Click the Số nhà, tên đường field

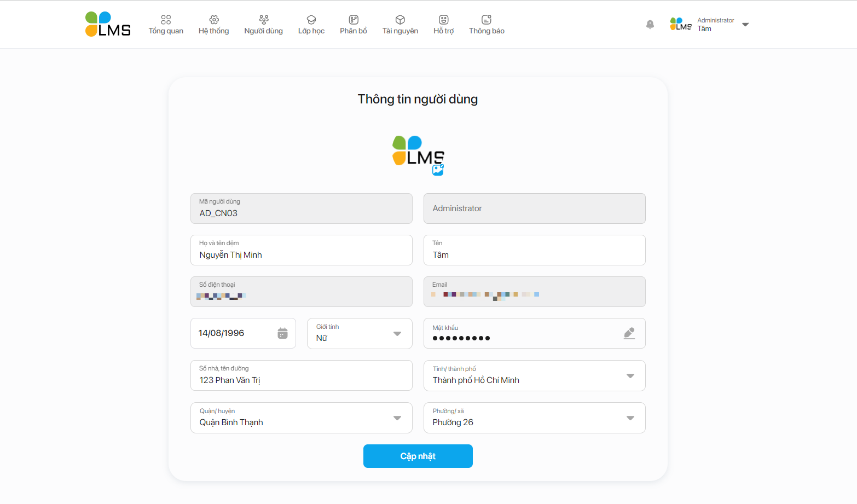(301, 380)
